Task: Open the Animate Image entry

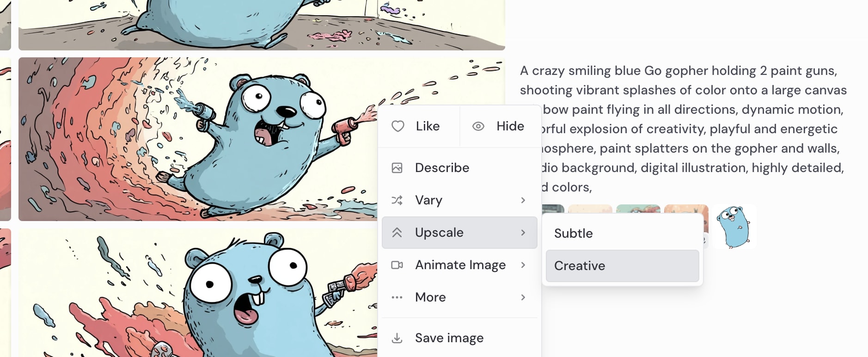Action: click(459, 265)
